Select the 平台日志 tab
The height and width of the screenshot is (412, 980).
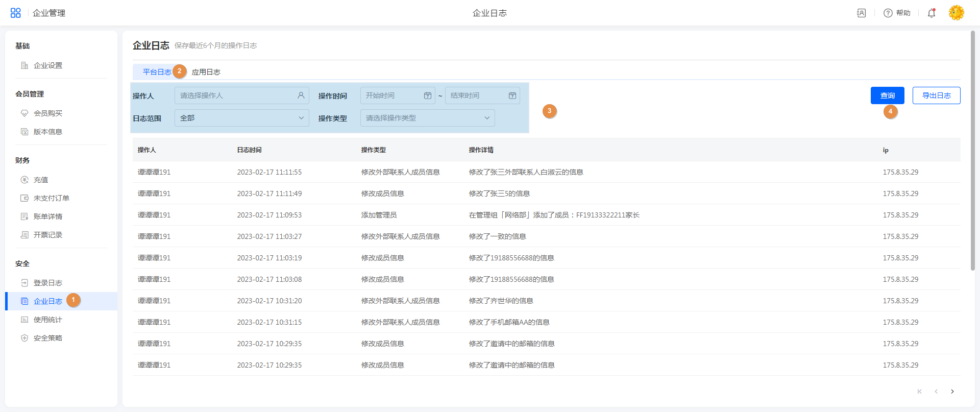coord(157,72)
